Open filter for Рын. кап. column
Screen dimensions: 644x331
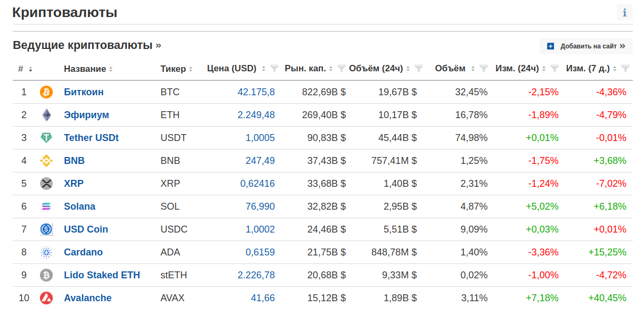[x=341, y=68]
